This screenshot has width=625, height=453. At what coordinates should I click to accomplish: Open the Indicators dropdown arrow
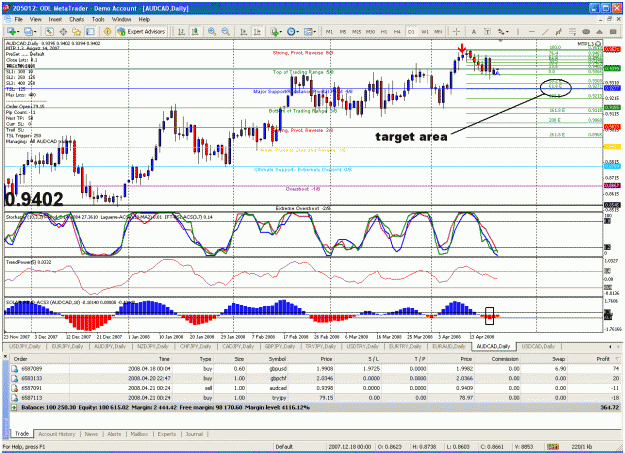coord(281,32)
